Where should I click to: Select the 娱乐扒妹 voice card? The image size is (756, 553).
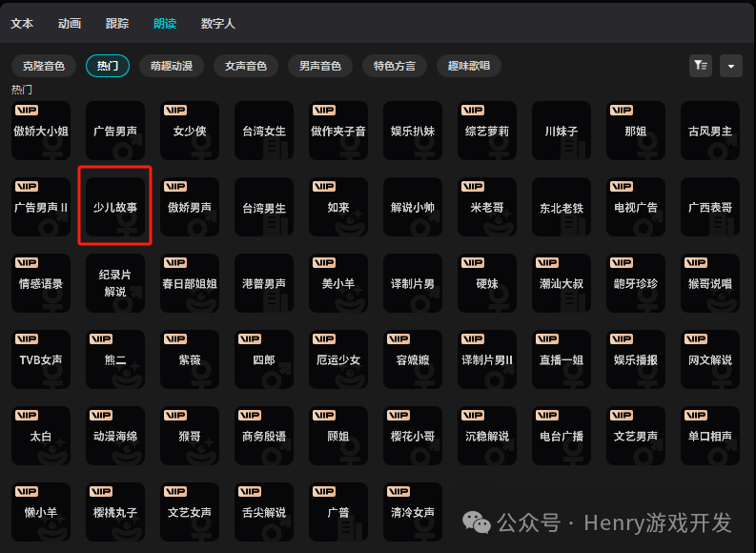pos(413,131)
